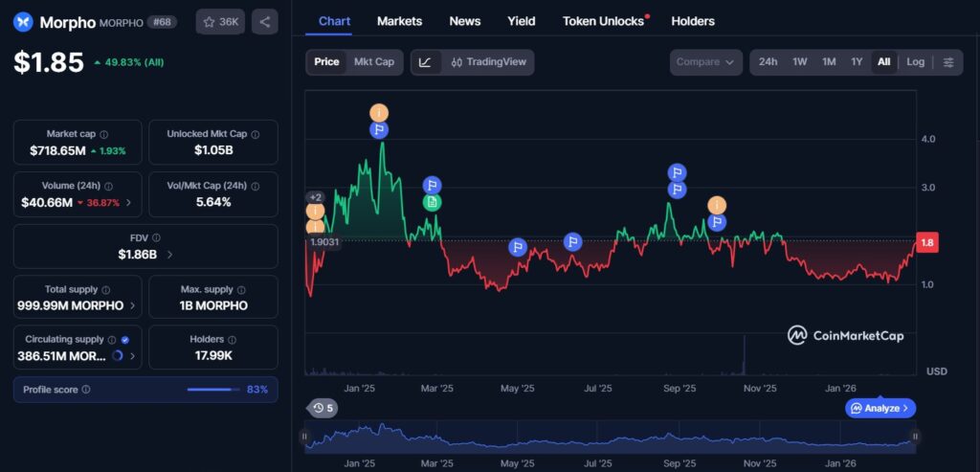The height and width of the screenshot is (472, 980).
Task: Toggle chart to Mkt Cap view
Action: (373, 62)
